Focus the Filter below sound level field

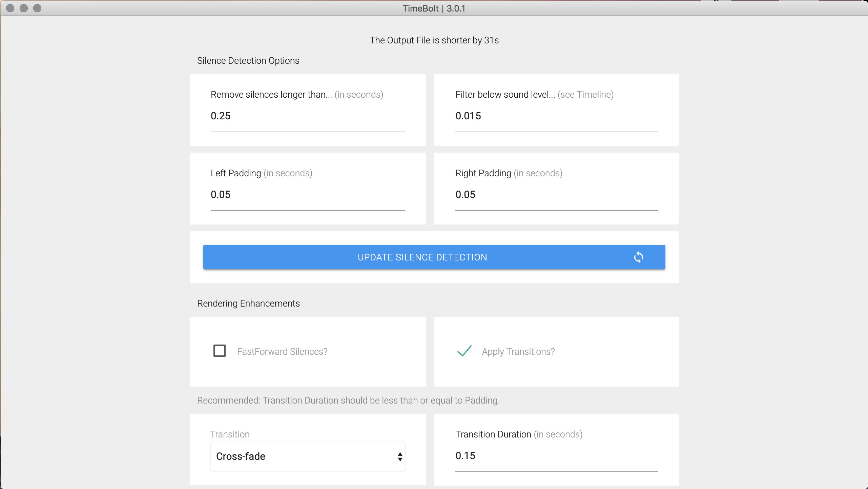click(556, 116)
